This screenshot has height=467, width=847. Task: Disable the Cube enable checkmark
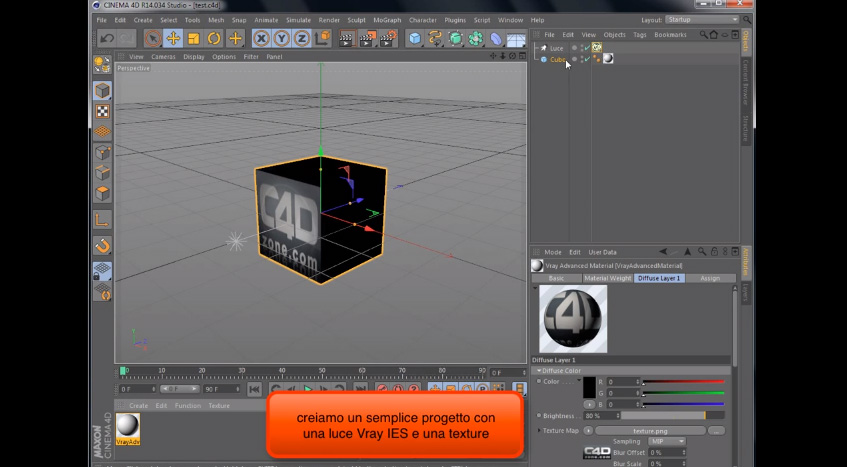587,59
